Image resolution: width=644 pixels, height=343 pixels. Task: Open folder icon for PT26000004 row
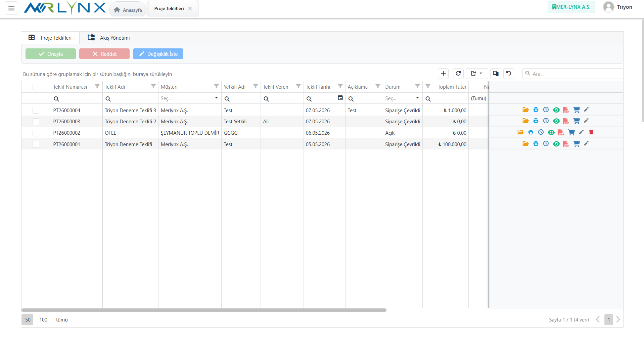pos(525,110)
